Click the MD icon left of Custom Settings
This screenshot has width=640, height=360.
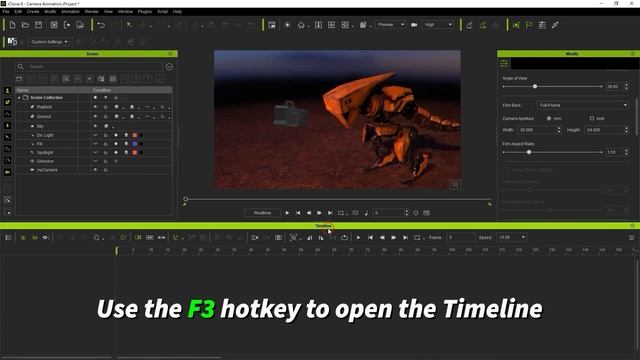coord(13,42)
